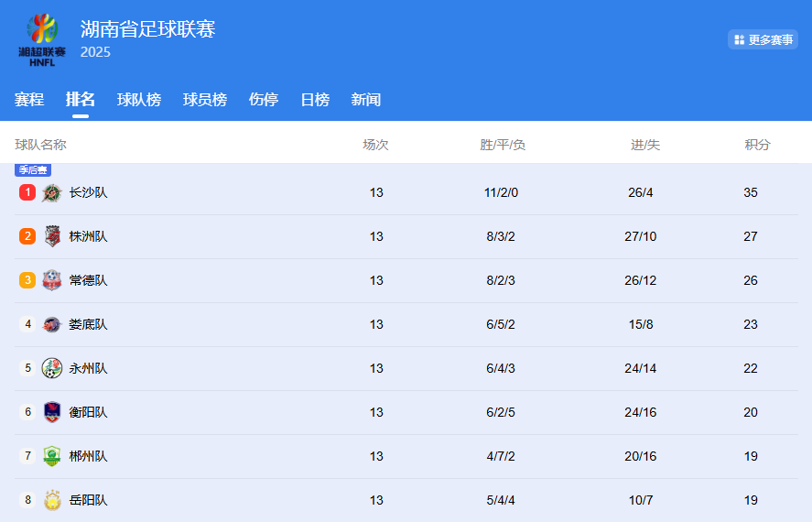Click the Changde team crest icon

pos(52,280)
